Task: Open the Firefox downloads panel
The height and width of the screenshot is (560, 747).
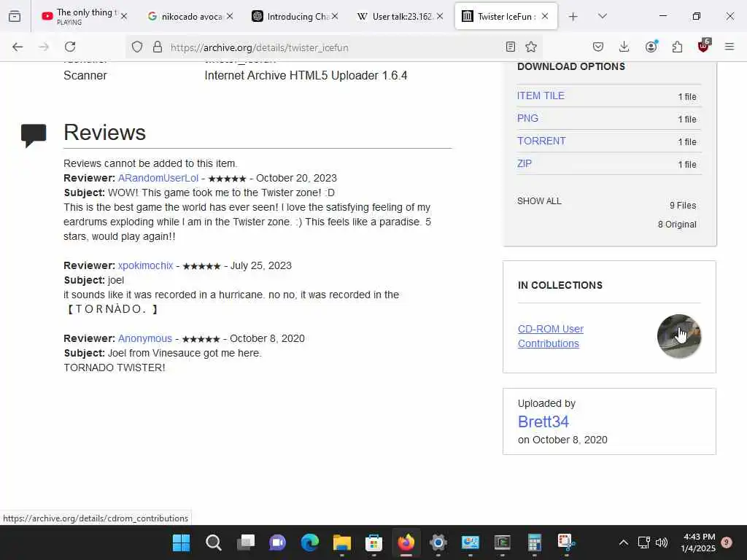Action: (x=624, y=47)
